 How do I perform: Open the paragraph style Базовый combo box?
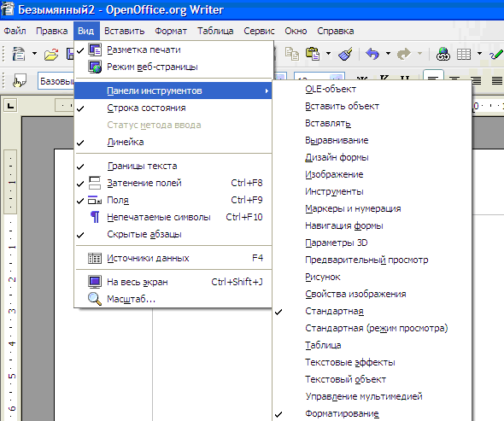click(56, 81)
